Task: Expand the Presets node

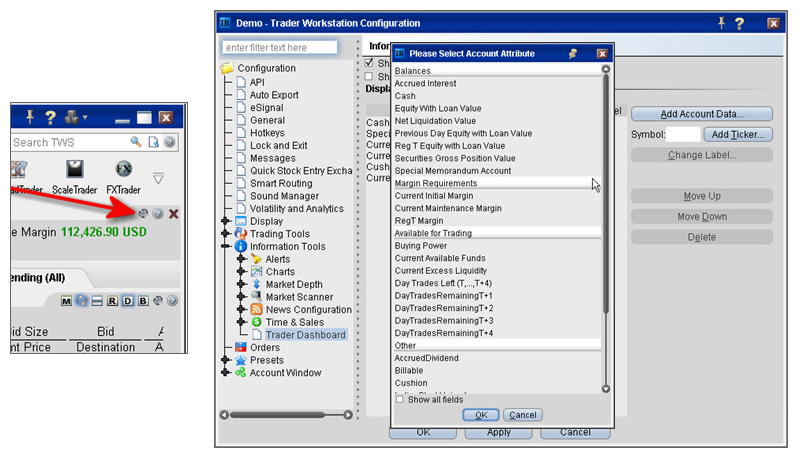Action: click(225, 360)
